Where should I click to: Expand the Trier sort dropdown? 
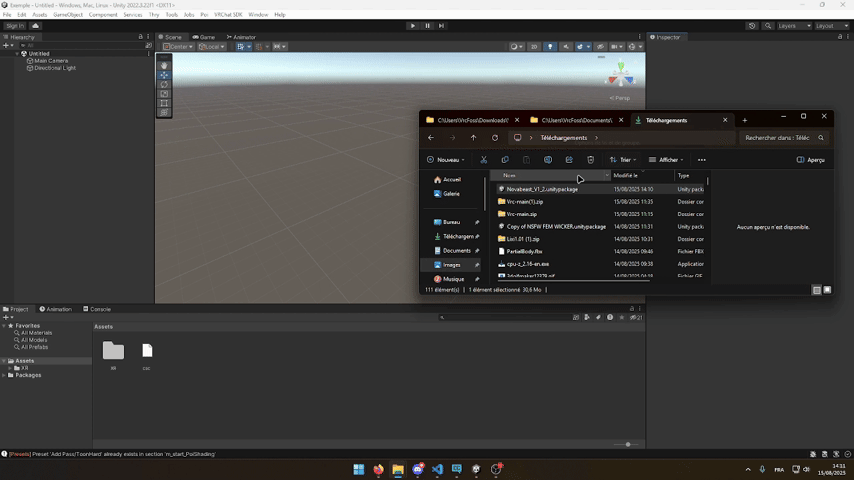click(624, 160)
